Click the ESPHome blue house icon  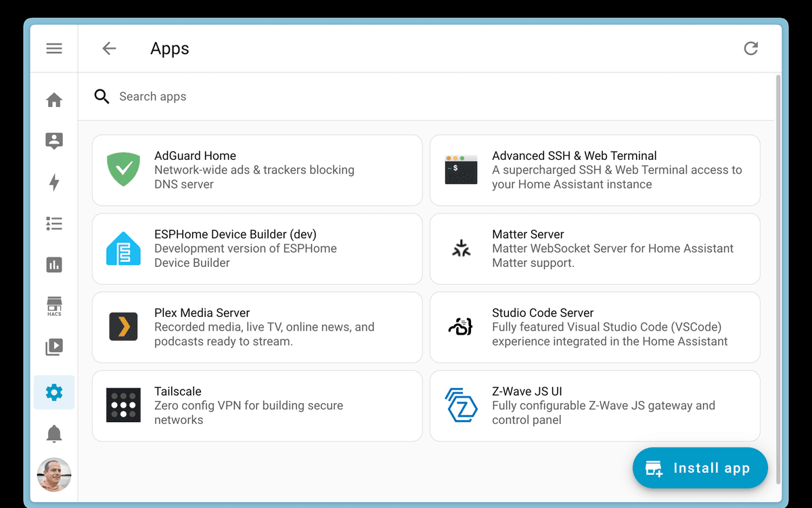click(123, 248)
